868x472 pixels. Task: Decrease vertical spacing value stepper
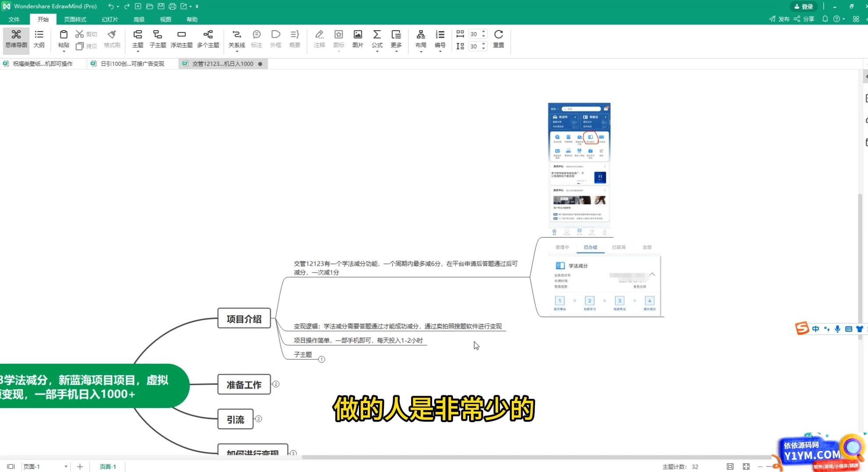click(484, 48)
